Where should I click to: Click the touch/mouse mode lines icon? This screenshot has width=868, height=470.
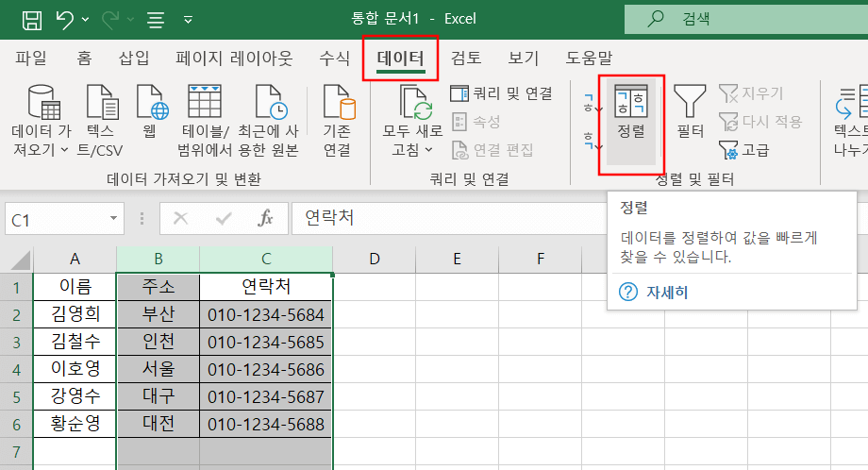pyautogui.click(x=156, y=20)
